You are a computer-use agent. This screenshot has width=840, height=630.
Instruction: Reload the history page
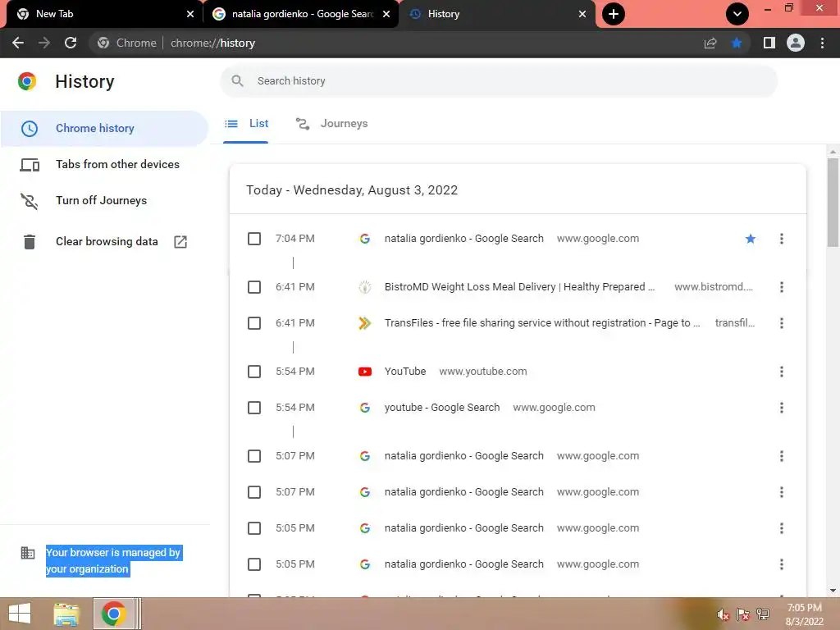(x=71, y=43)
